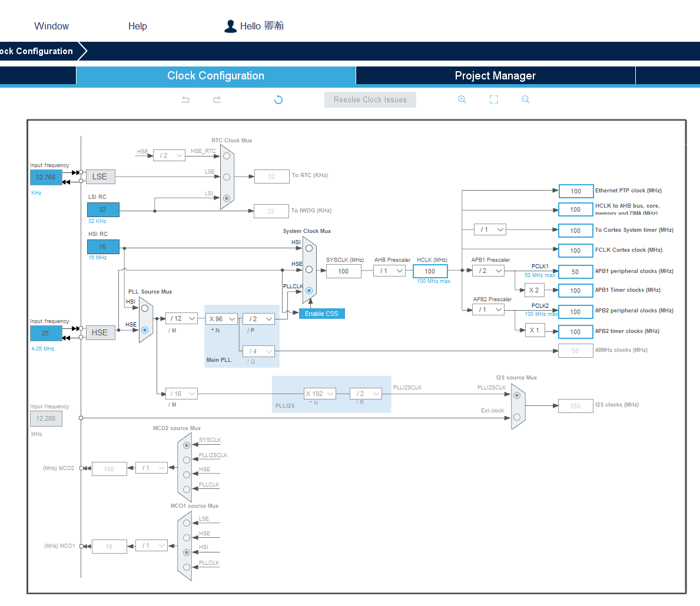Open the Window menu

(x=51, y=26)
